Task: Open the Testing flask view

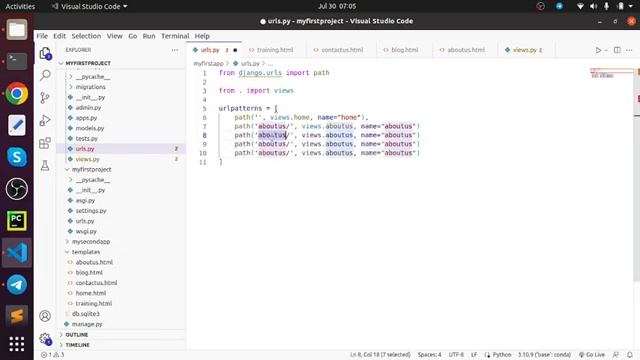Action: coord(45,165)
